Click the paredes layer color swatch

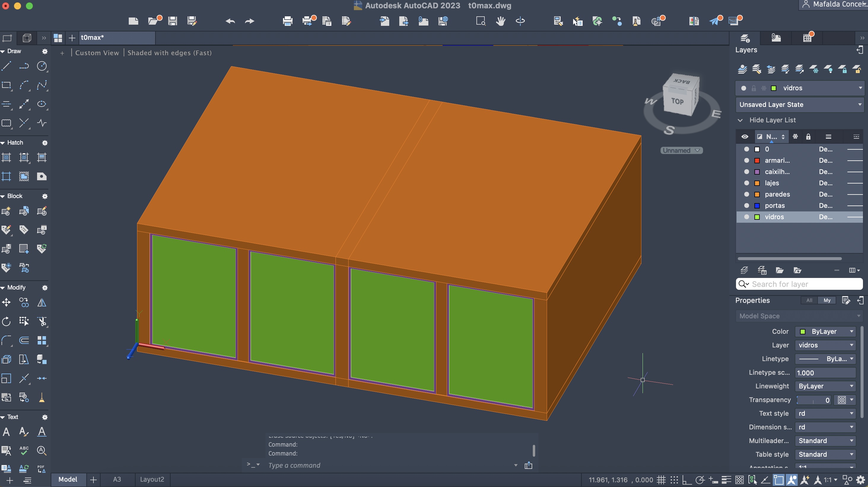click(757, 194)
